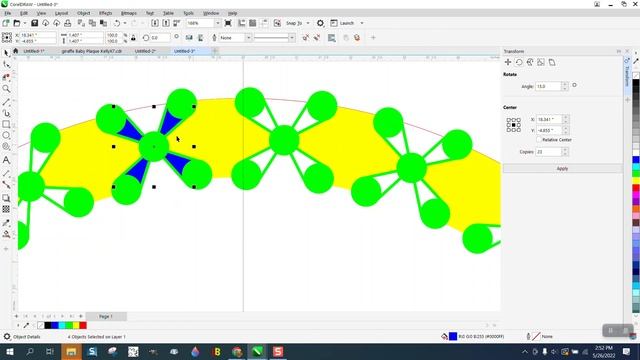Open the line style dropdown

pos(292,38)
